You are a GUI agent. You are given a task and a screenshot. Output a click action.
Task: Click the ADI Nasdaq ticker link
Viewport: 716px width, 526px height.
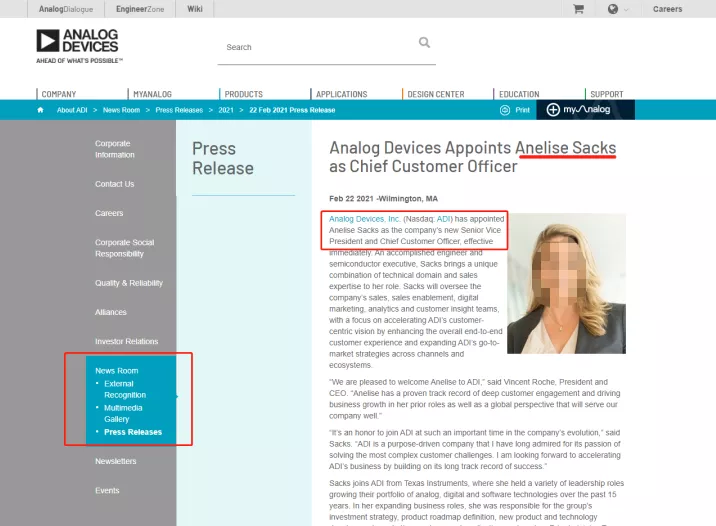pyautogui.click(x=443, y=219)
